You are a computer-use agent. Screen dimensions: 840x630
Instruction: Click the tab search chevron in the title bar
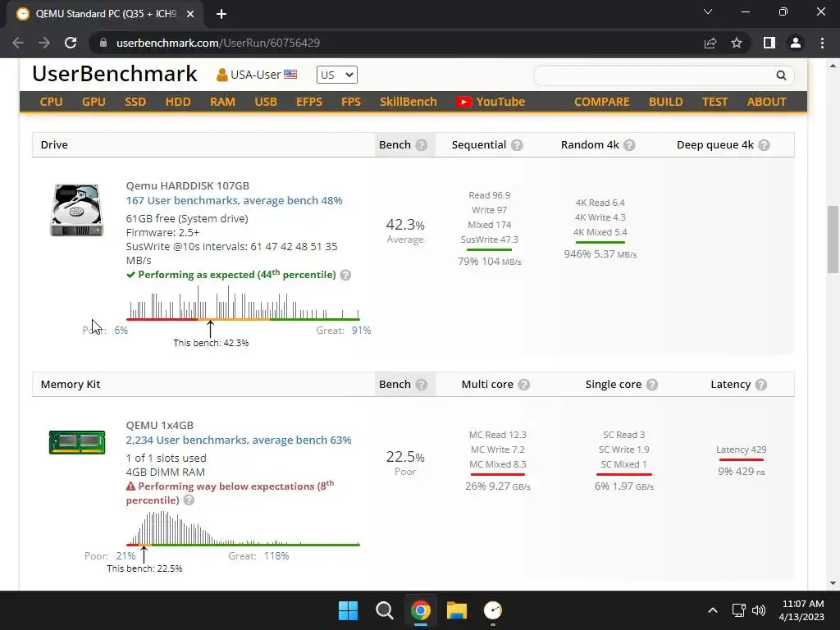pos(708,11)
